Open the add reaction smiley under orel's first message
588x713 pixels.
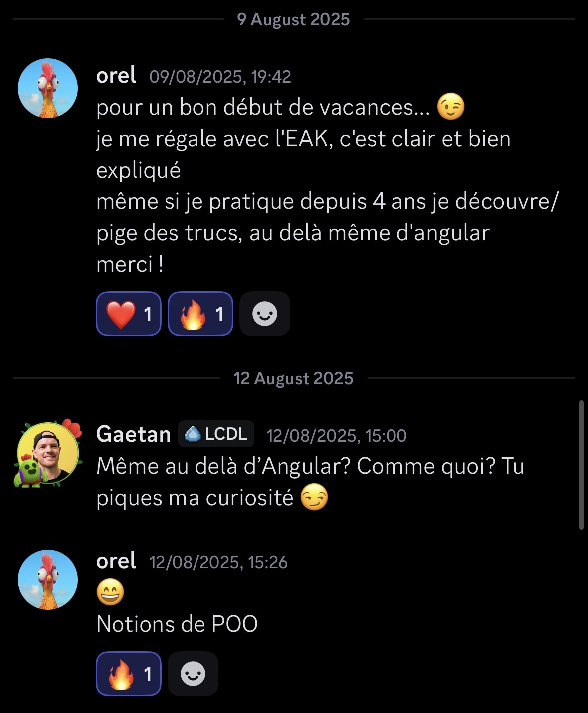(264, 314)
